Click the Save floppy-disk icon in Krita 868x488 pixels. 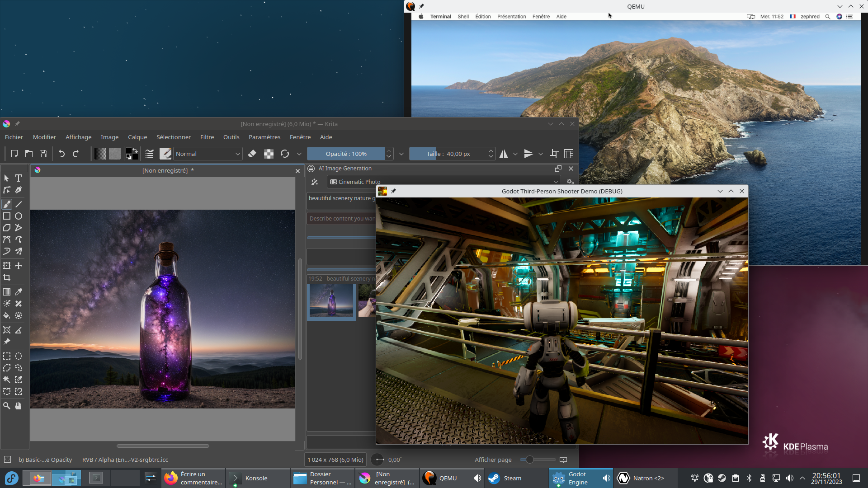coord(43,154)
